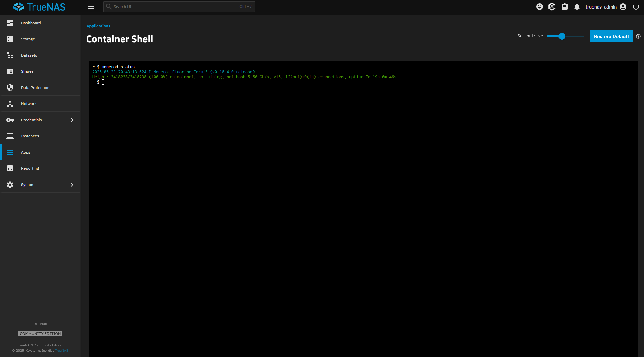The width and height of the screenshot is (644, 357).
Task: Navigate to the Instances menu entry
Action: tap(30, 136)
